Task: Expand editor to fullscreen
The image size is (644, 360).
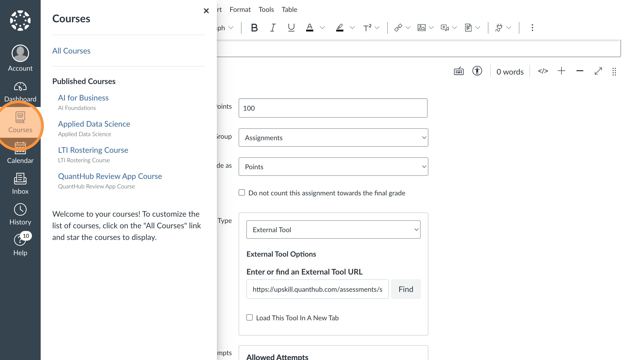Action: click(598, 71)
